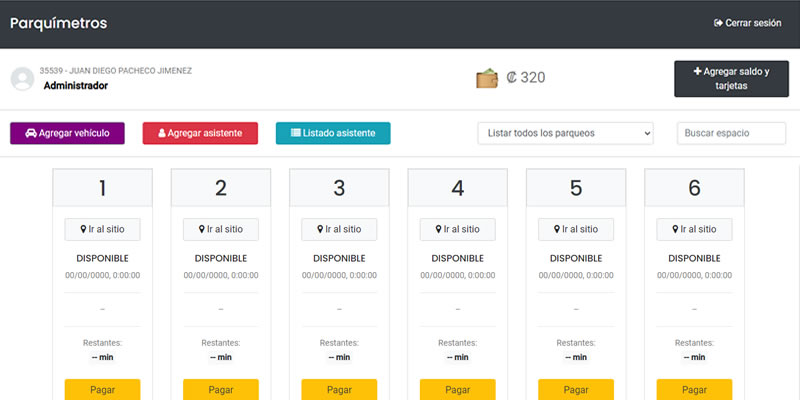Image resolution: width=800 pixels, height=400 pixels.
Task: Click the wallet balance icon
Action: click(487, 78)
